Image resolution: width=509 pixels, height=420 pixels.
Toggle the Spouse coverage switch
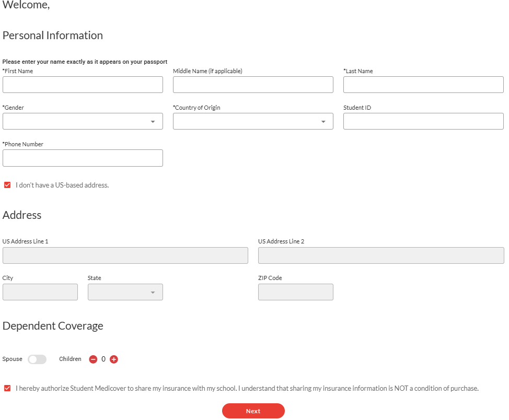(x=37, y=359)
